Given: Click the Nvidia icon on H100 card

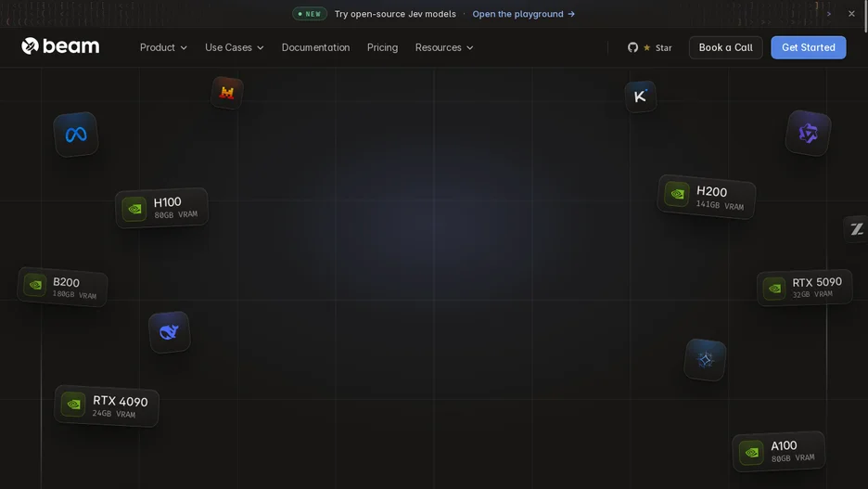Looking at the screenshot, I should [134, 210].
